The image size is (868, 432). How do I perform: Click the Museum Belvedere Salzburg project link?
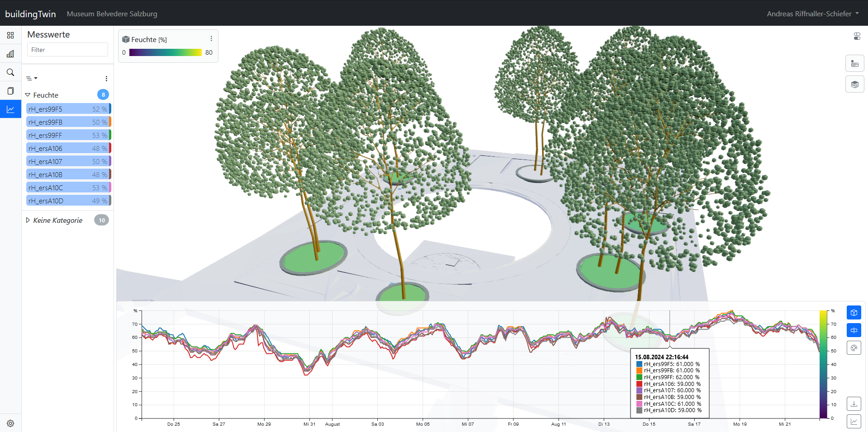point(112,14)
